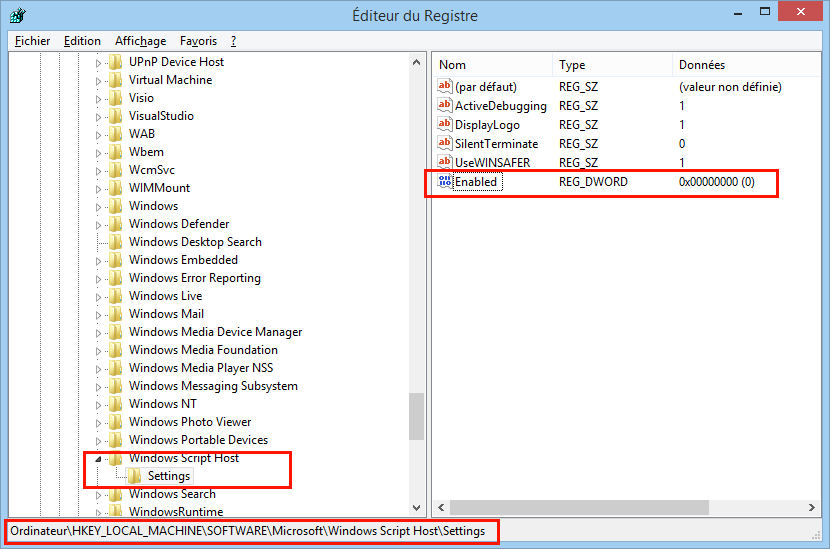This screenshot has width=830, height=549.
Task: Select the DisplayLogo string value icon
Action: tap(445, 124)
